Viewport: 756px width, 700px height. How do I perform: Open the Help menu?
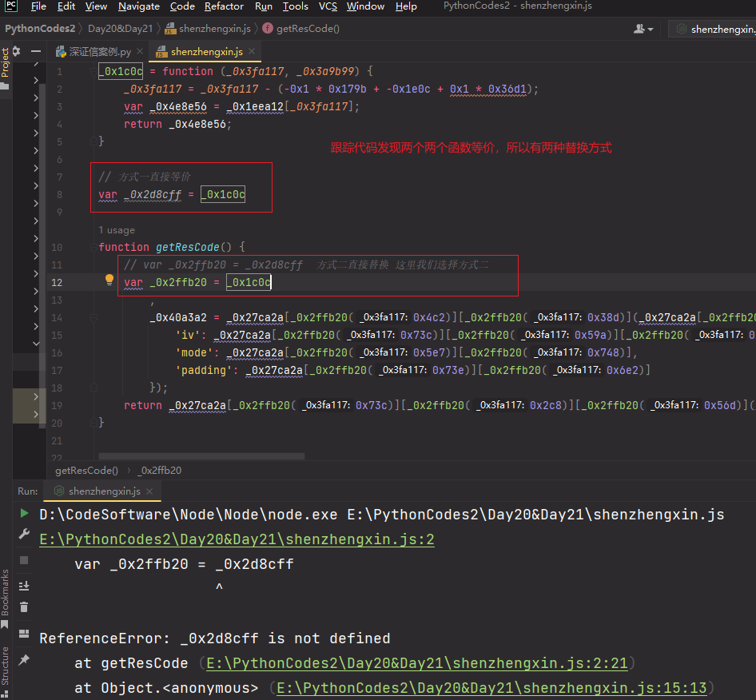(406, 6)
